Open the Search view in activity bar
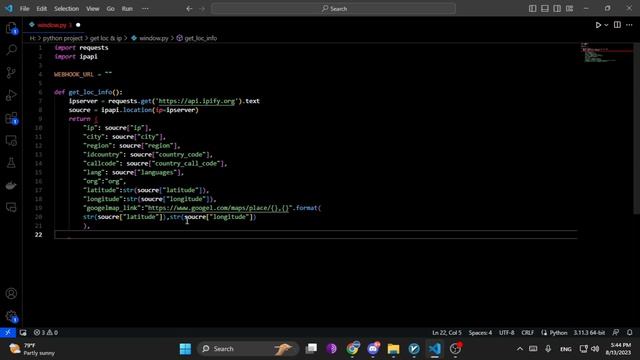The height and width of the screenshot is (360, 640). tap(11, 50)
